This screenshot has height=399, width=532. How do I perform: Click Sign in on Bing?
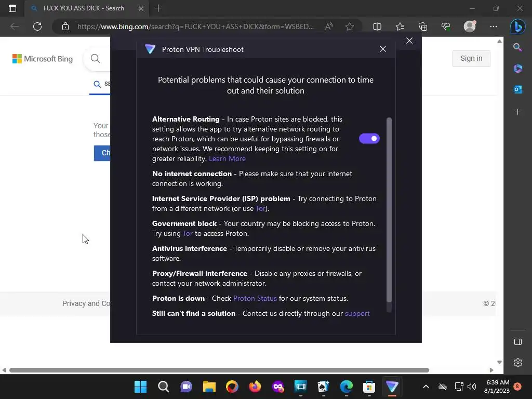point(471,58)
